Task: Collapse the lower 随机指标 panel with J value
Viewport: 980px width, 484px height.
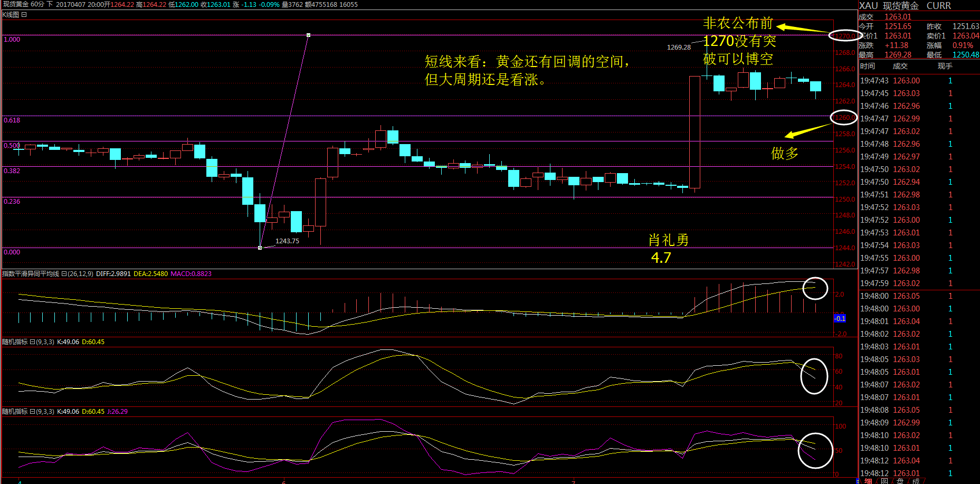Action: 32,412
